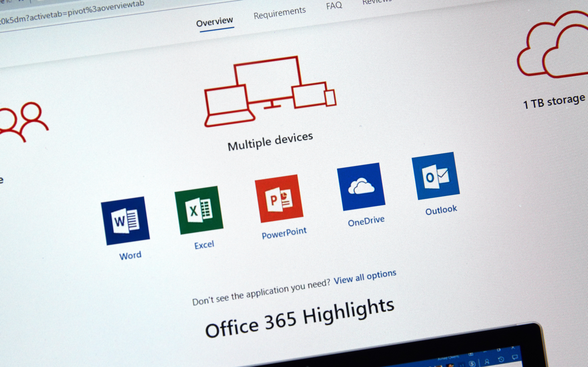Follow the PowerPoint text link
588x367 pixels.
tap(284, 233)
